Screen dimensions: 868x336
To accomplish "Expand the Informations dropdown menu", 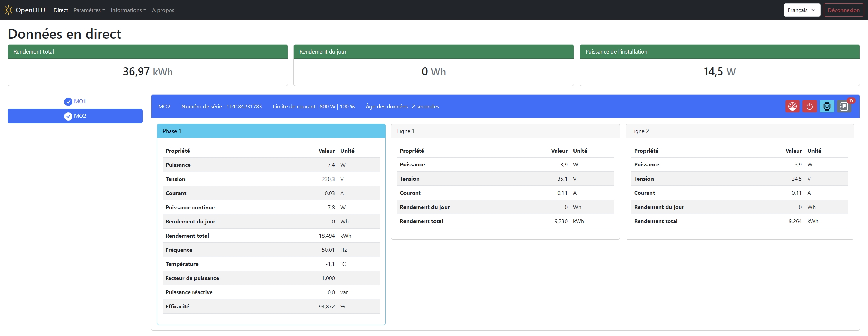I will pyautogui.click(x=128, y=10).
